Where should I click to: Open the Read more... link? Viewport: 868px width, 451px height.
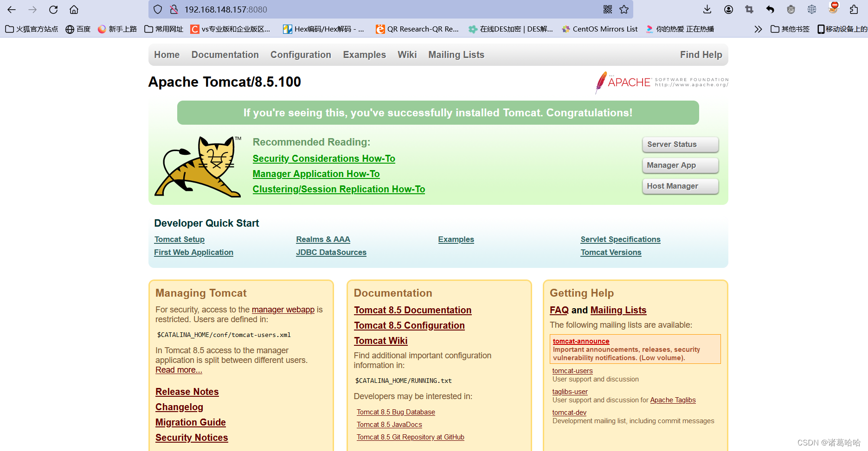click(179, 370)
